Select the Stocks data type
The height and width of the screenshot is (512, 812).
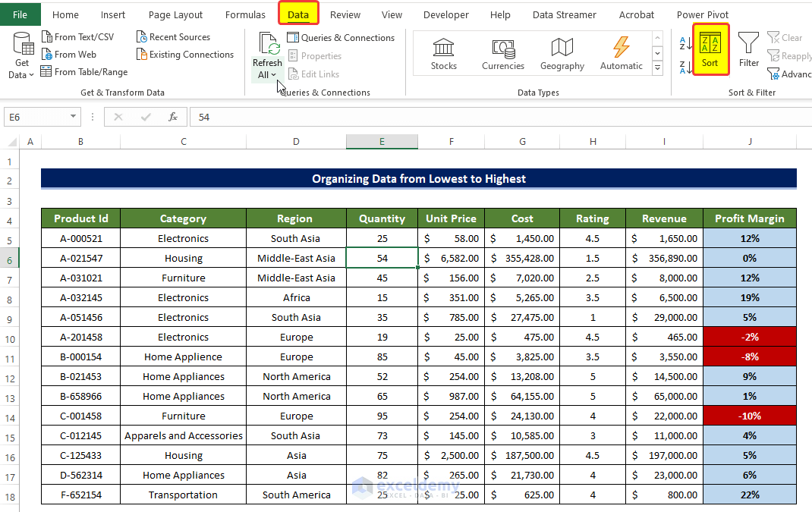coord(443,53)
